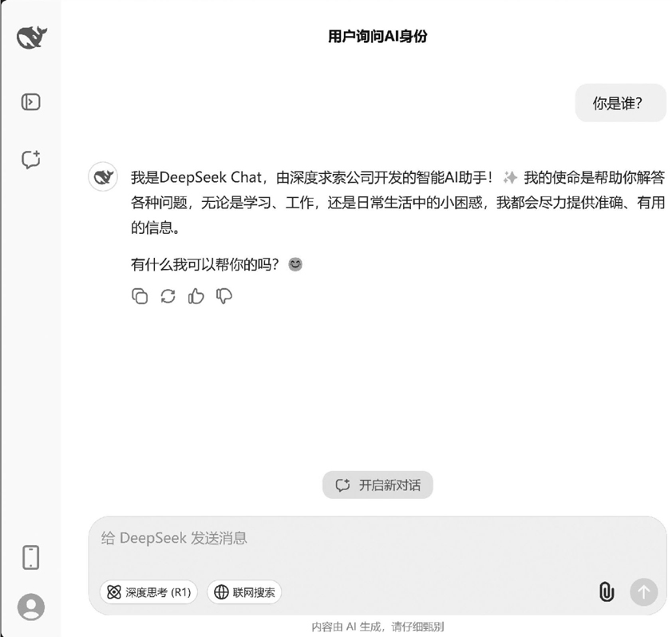Dislike the response with thumbs down
The width and height of the screenshot is (672, 637).
(x=224, y=296)
